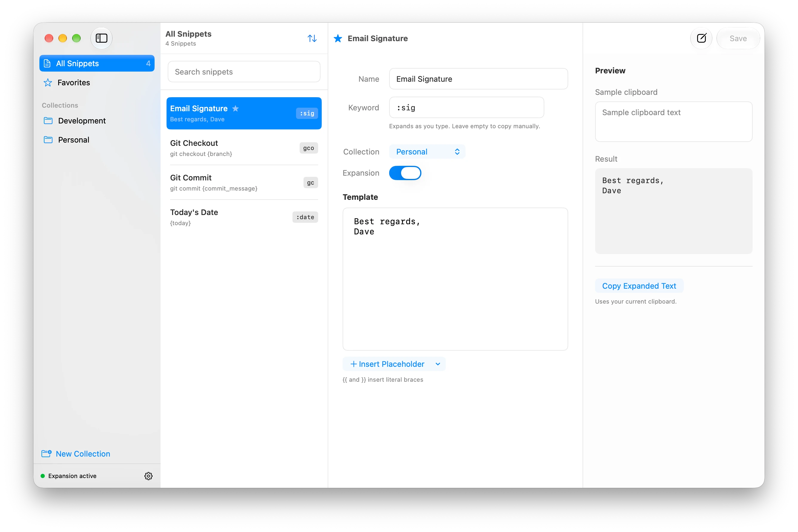Select the Git Checkout snippet

244,148
